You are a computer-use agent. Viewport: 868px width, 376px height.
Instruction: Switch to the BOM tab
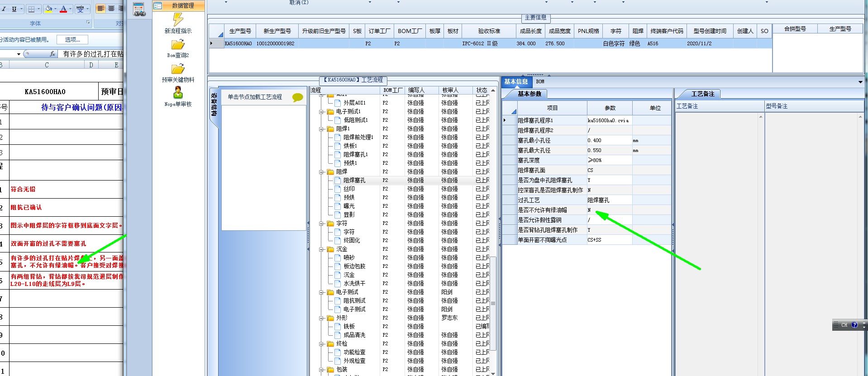(540, 81)
